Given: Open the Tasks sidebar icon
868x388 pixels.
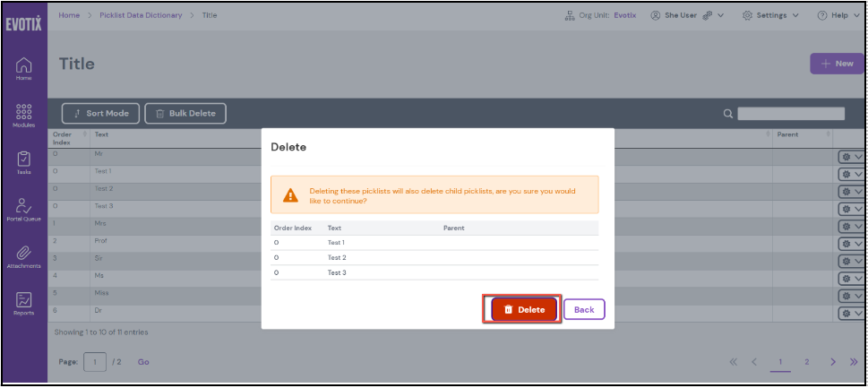Looking at the screenshot, I should click(24, 161).
